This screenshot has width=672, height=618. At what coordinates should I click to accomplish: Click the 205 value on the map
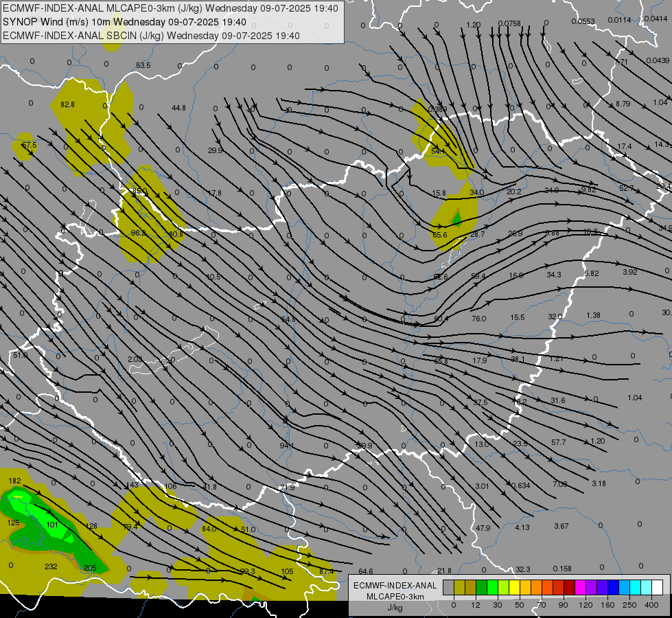[90, 568]
